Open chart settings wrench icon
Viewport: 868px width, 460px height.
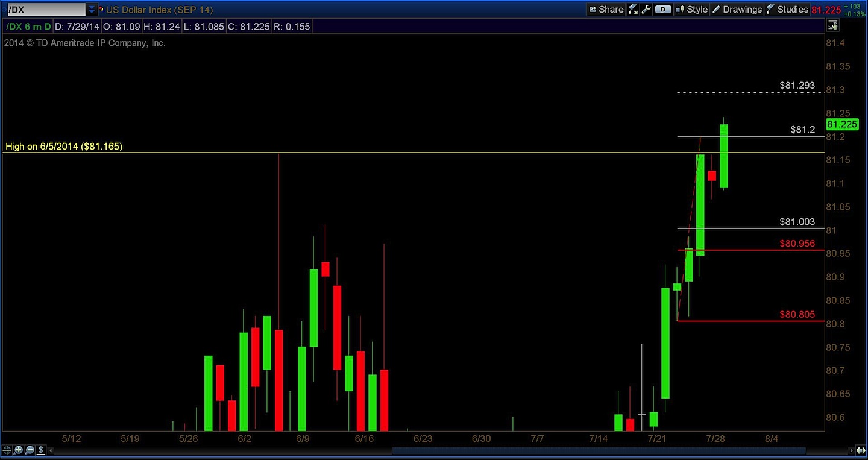pos(646,10)
